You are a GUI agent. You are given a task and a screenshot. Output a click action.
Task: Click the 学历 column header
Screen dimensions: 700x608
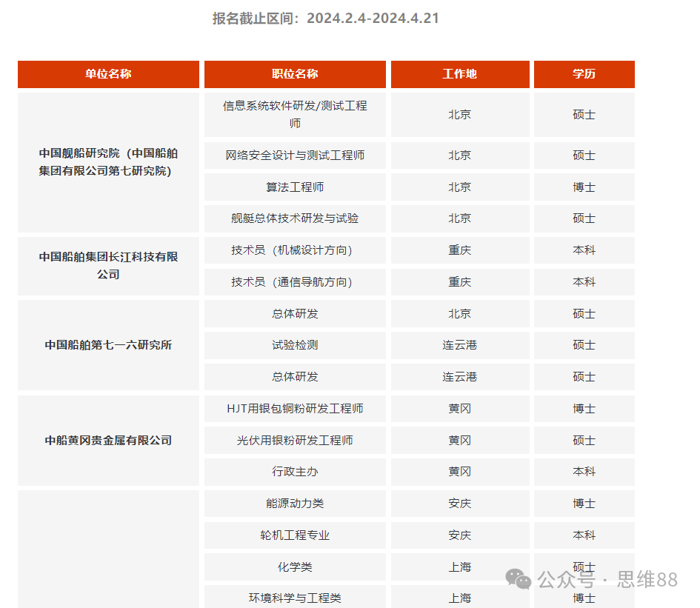point(584,74)
